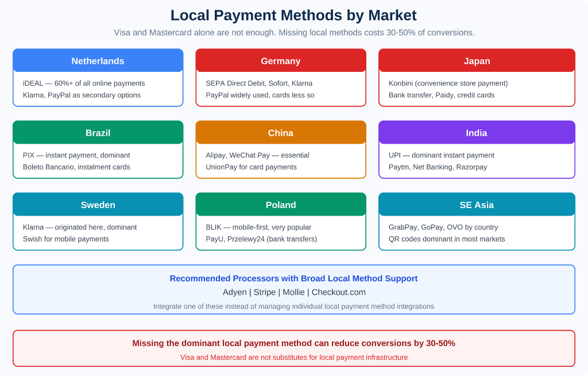Click 'Klarna — originated here, dominant'
The image size is (588, 376).
point(80,227)
